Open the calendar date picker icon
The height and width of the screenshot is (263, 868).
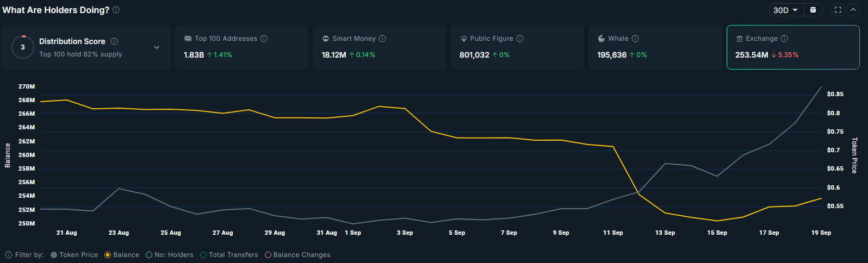coord(813,10)
